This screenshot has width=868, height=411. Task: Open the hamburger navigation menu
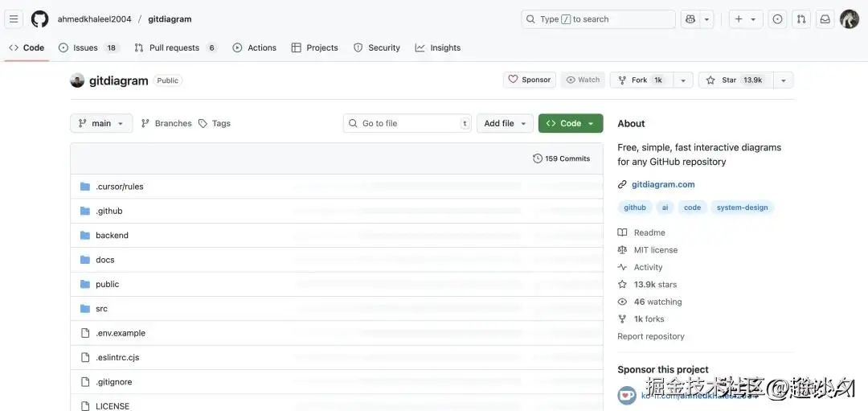pos(14,18)
